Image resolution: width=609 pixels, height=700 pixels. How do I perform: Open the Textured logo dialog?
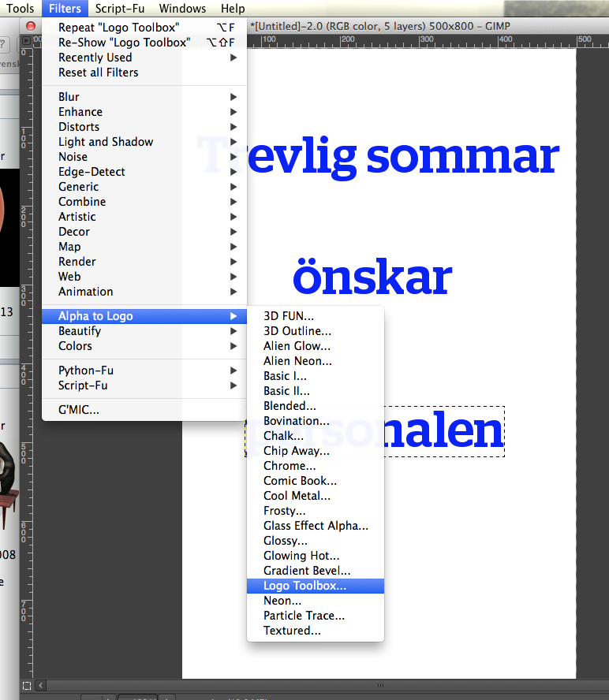316,631
